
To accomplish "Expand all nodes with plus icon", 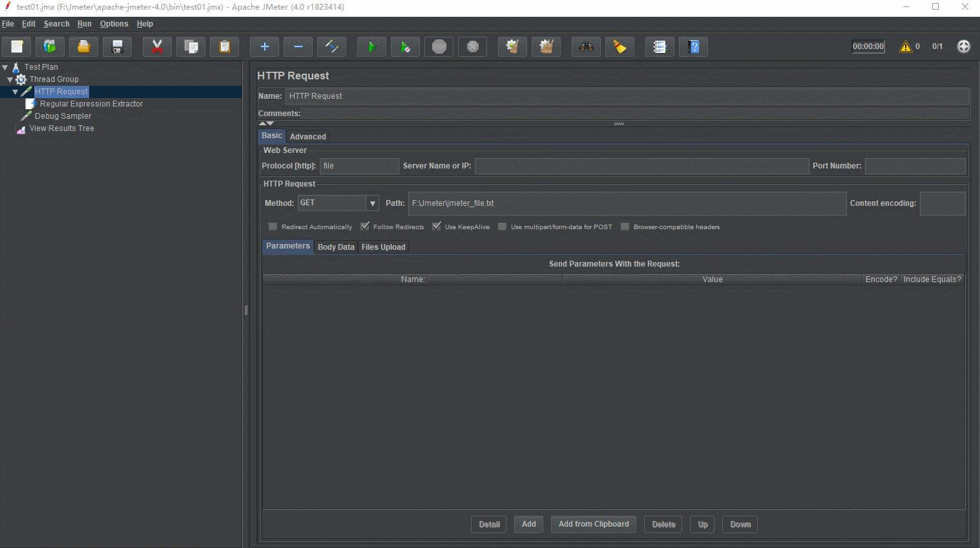I will click(x=264, y=46).
